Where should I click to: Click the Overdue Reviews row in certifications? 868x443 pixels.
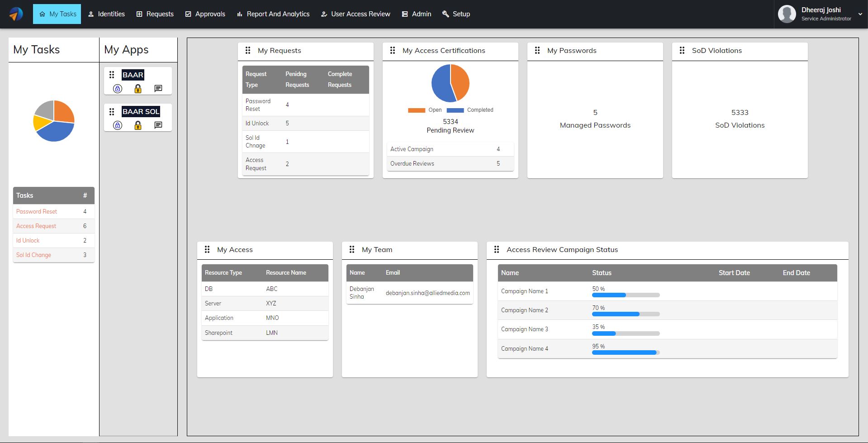(x=450, y=164)
